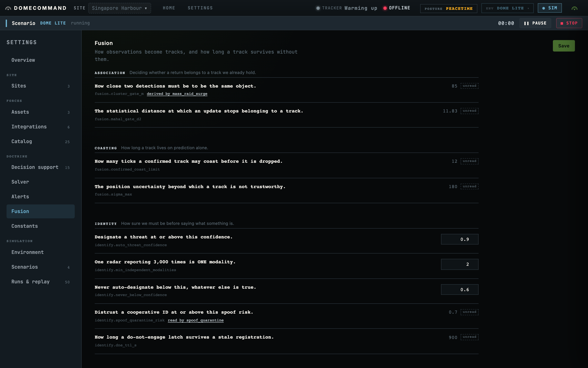588x368 pixels.
Task: Click unread badge for dne_ttl_s setting
Action: 469,337
